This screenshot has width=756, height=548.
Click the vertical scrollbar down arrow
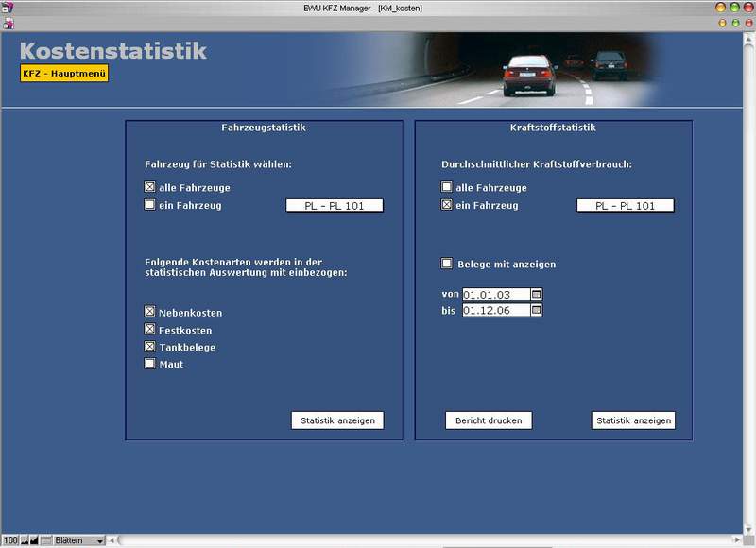pyautogui.click(x=748, y=528)
